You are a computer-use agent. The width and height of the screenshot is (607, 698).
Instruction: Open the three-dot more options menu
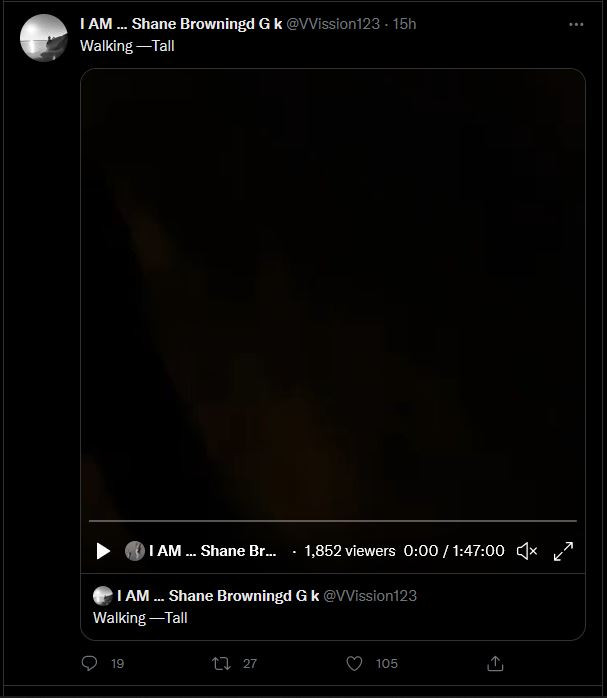tap(576, 24)
